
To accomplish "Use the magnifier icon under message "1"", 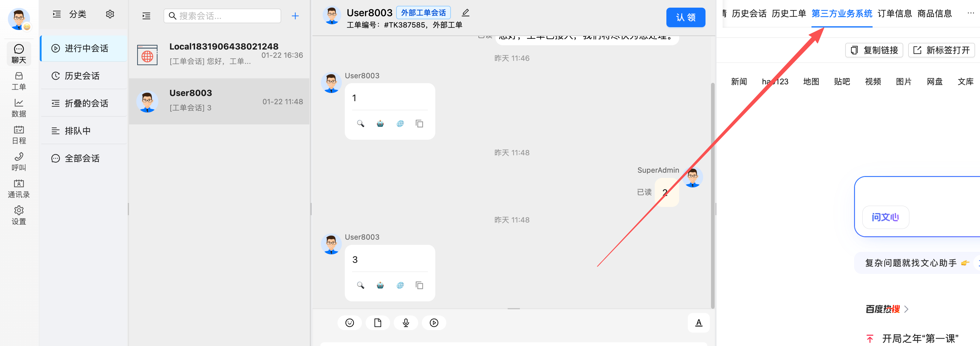I will (x=361, y=123).
